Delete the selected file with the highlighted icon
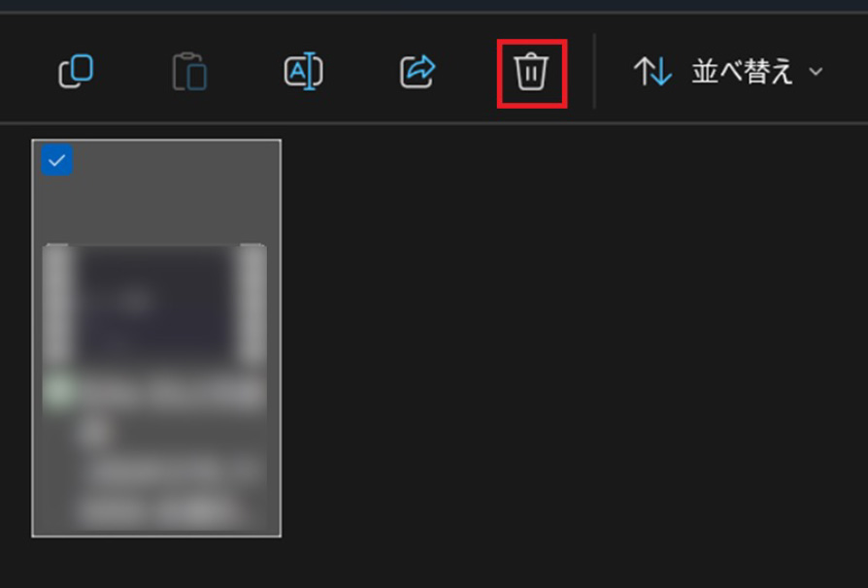Image resolution: width=868 pixels, height=588 pixels. (531, 72)
